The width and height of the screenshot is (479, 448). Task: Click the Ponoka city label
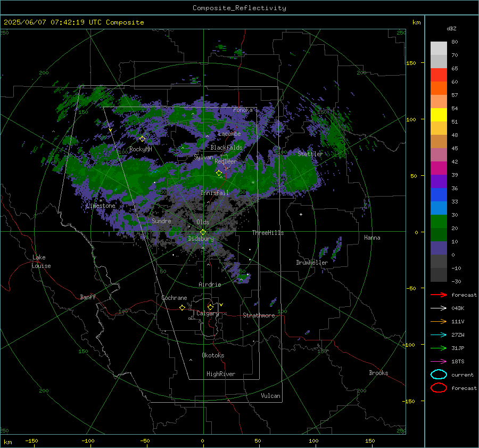tap(243, 110)
